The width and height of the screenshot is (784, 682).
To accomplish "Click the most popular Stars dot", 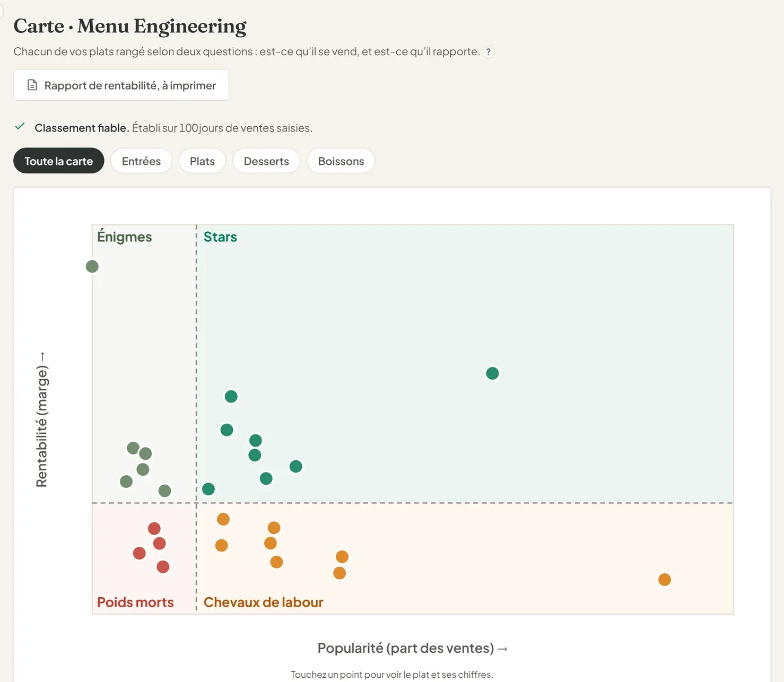I will pos(492,373).
